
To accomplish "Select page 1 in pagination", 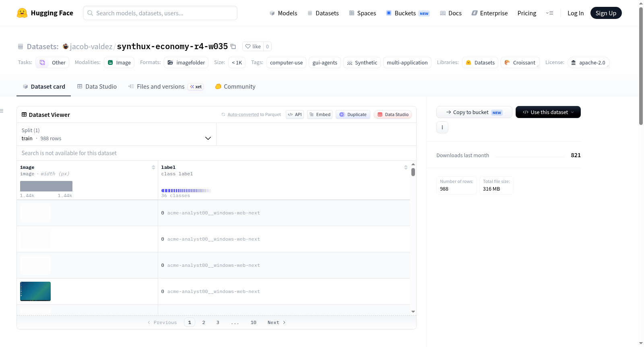I will click(190, 322).
